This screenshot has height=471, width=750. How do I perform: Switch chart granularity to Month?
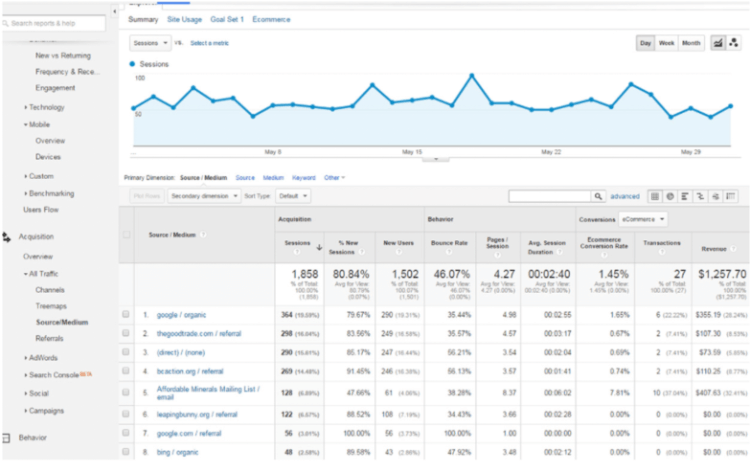point(691,43)
